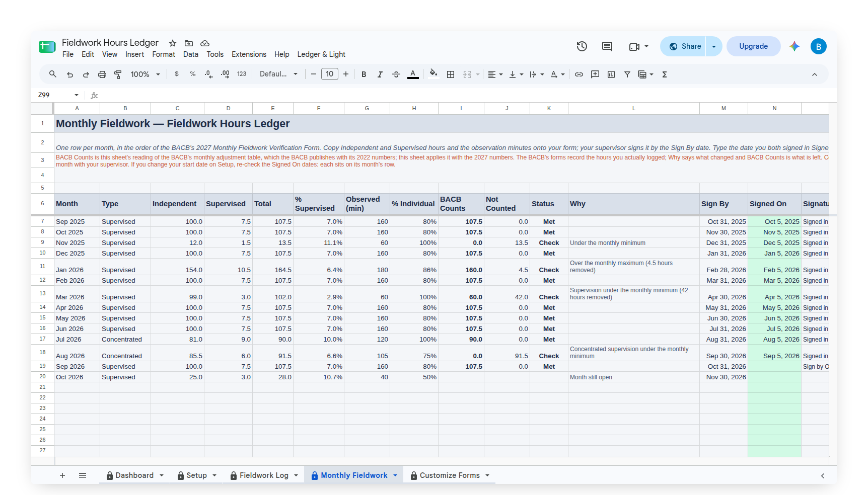Expand the Share options arrow

coord(714,46)
